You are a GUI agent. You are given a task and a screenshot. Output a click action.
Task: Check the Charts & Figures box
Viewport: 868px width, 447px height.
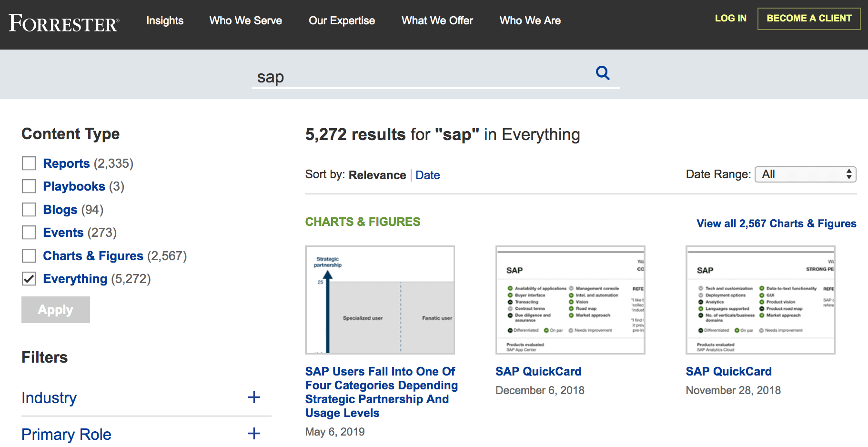(29, 256)
